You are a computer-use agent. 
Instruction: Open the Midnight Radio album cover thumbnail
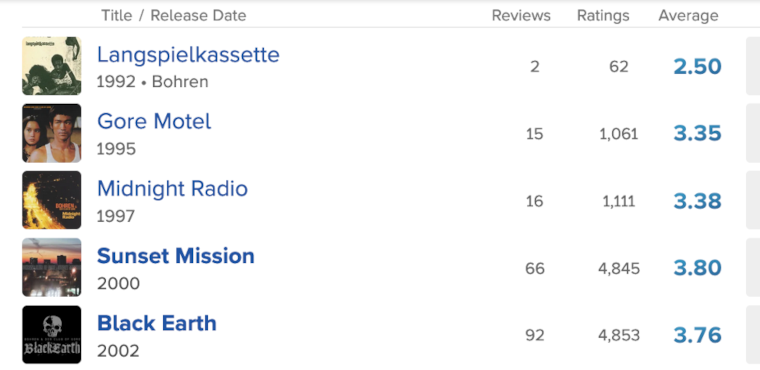[51, 200]
